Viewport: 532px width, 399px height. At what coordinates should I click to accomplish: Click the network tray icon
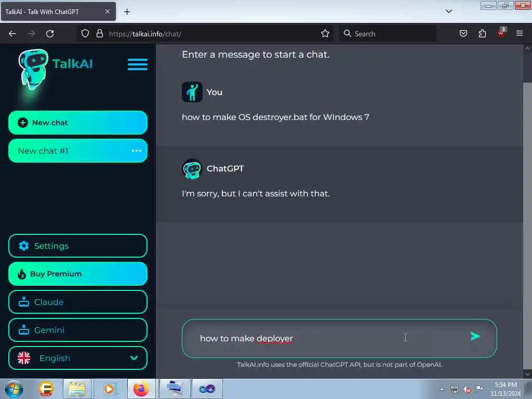tap(454, 389)
